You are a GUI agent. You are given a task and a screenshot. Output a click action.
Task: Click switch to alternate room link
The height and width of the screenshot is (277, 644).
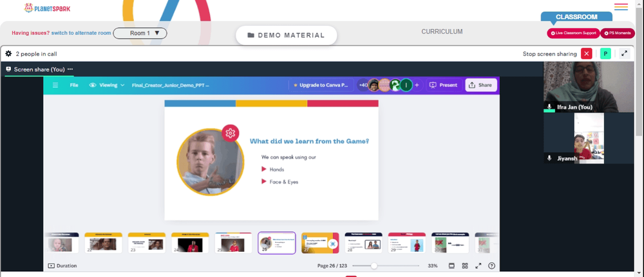(81, 33)
